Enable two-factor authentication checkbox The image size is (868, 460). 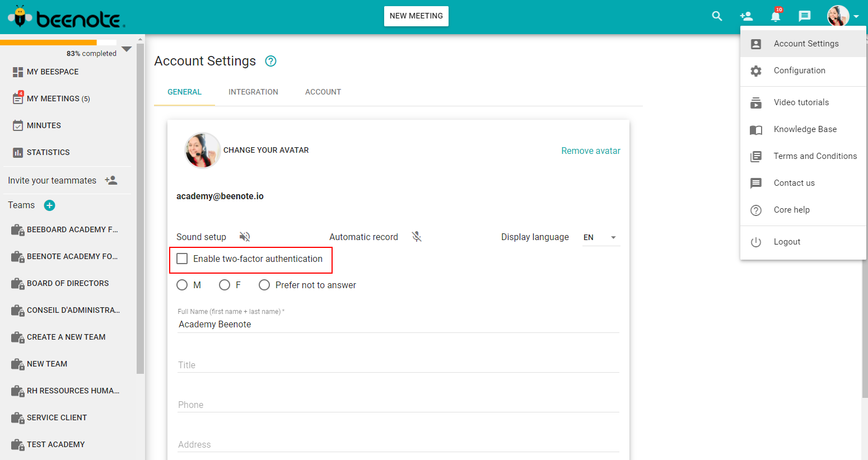182,259
